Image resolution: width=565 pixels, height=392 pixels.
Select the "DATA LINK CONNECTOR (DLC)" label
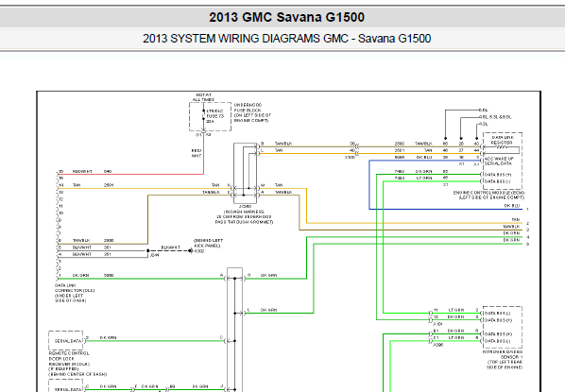pyautogui.click(x=75, y=288)
